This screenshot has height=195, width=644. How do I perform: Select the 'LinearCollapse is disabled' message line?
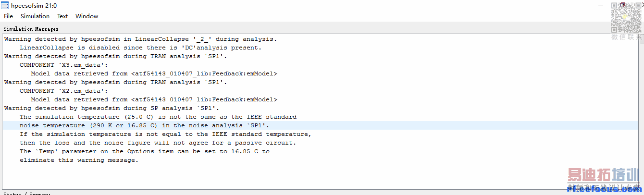141,48
